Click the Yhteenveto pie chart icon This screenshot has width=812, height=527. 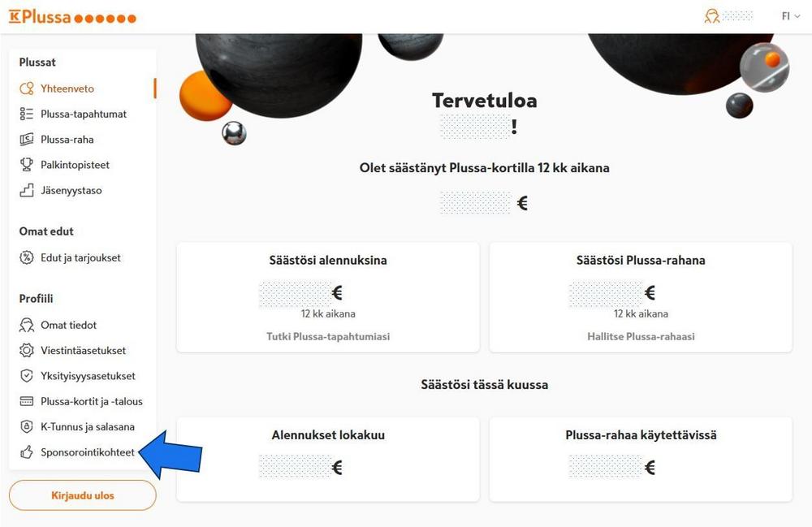click(26, 89)
